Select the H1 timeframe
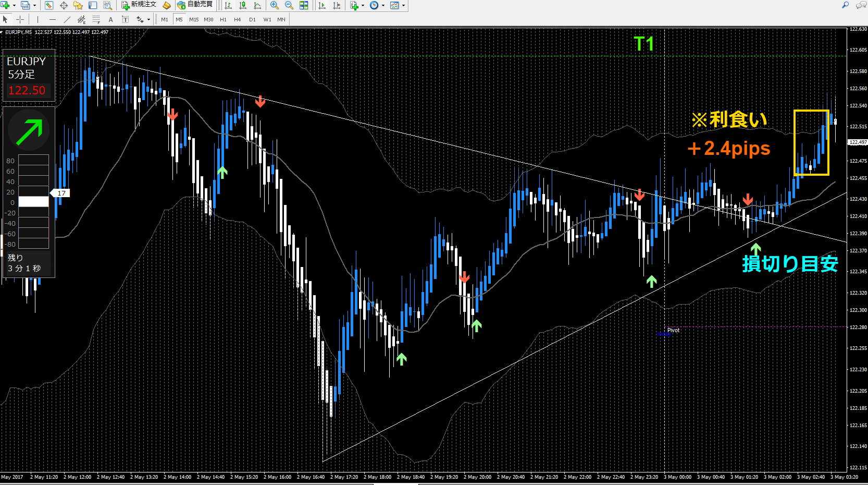 click(x=223, y=19)
